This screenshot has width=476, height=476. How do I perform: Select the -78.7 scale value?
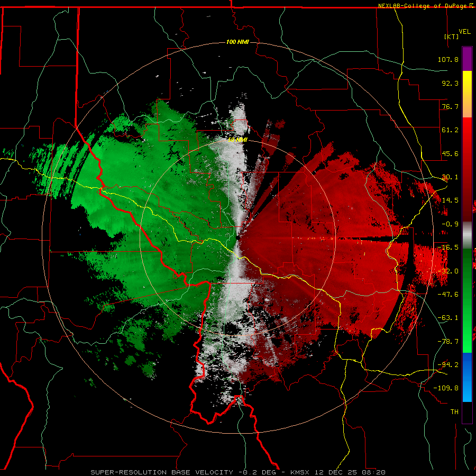point(448,342)
